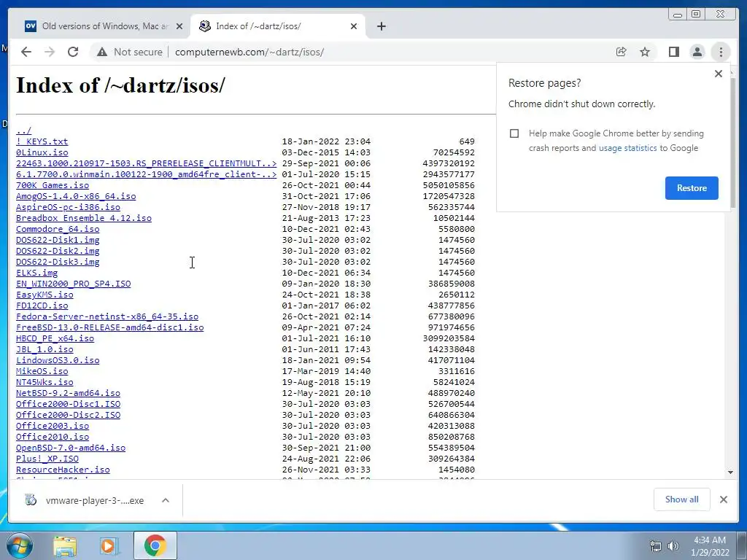Image resolution: width=747 pixels, height=560 pixels.
Task: Switch to Old versions of Windows tab
Action: pyautogui.click(x=102, y=26)
